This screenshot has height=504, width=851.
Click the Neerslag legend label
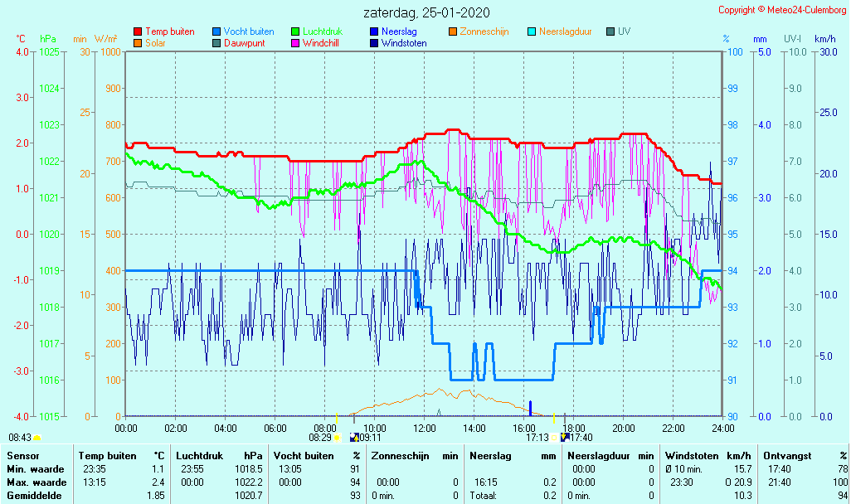[400, 32]
